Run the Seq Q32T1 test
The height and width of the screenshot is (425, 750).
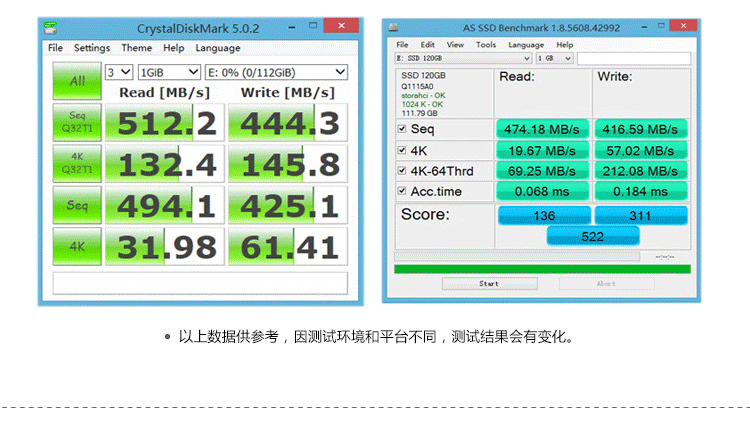click(x=77, y=122)
